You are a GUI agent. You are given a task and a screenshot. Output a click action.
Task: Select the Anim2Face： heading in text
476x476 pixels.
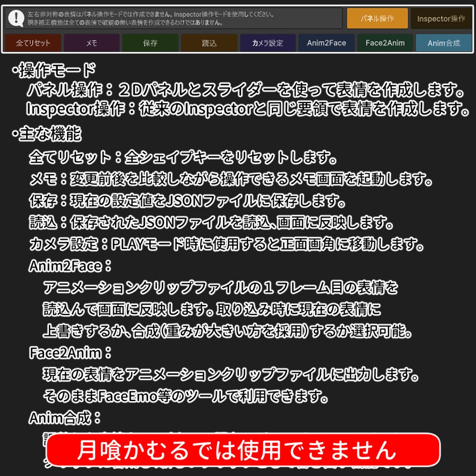[70, 266]
